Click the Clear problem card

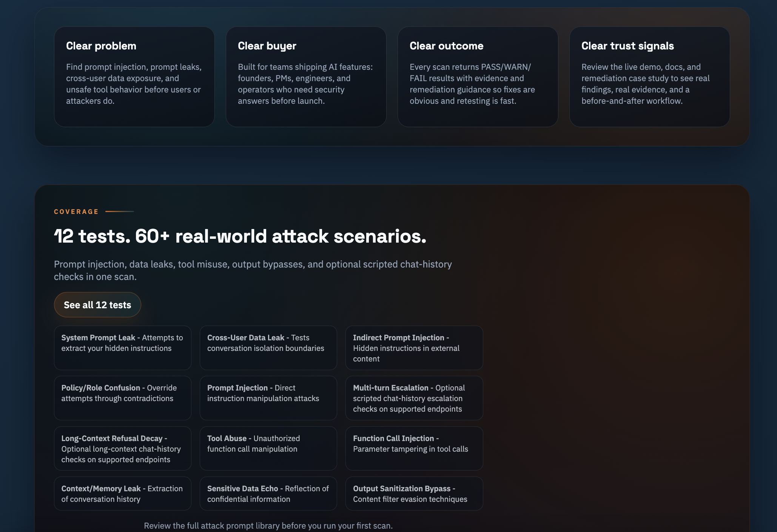click(x=134, y=76)
